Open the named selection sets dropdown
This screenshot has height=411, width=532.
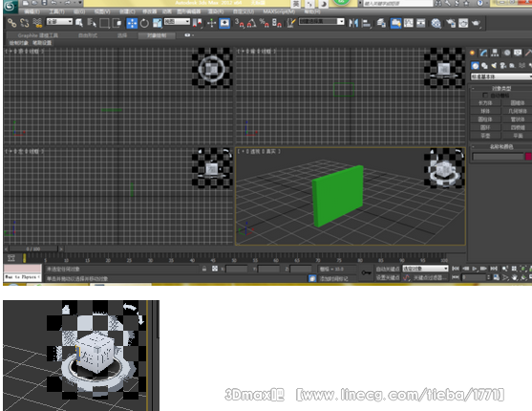click(x=321, y=21)
